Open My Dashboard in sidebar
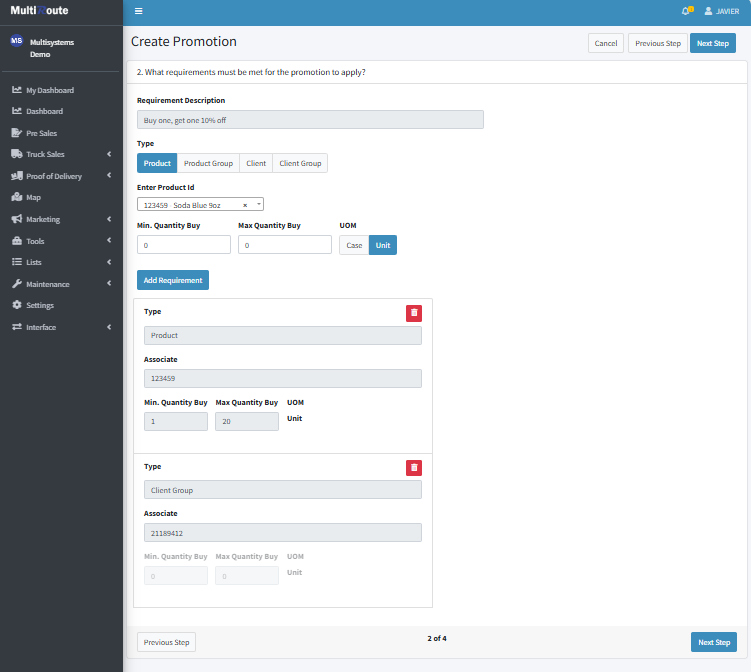 49,90
